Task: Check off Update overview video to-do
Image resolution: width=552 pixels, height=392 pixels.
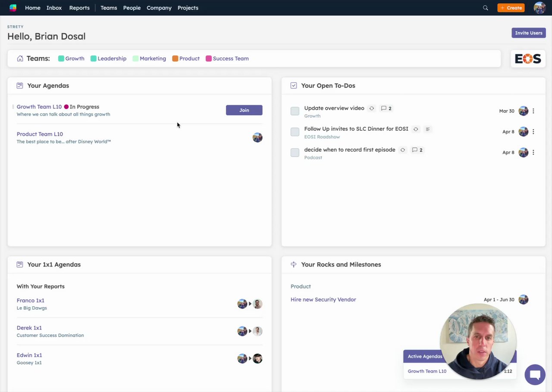Action: click(295, 111)
